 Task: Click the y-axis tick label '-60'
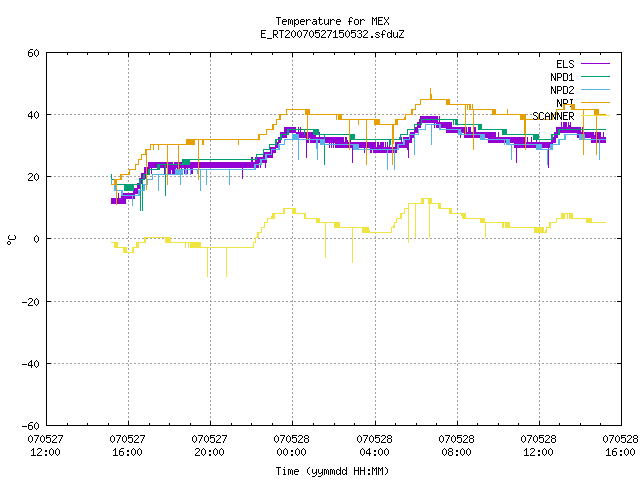click(31, 426)
